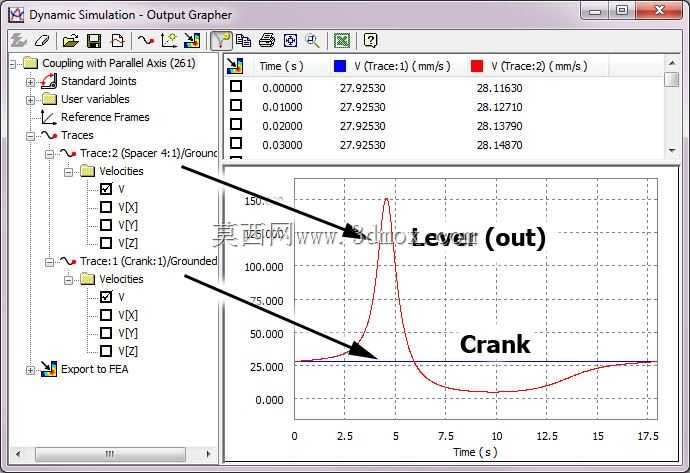Select Trace:2 (Spacer 4:1) tree item
The height and width of the screenshot is (473, 690).
(148, 153)
